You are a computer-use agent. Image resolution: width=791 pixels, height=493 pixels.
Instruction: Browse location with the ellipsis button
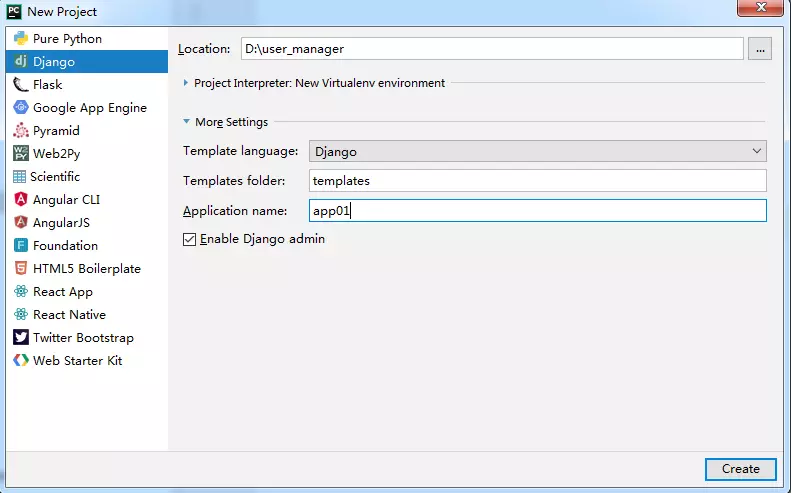point(760,49)
